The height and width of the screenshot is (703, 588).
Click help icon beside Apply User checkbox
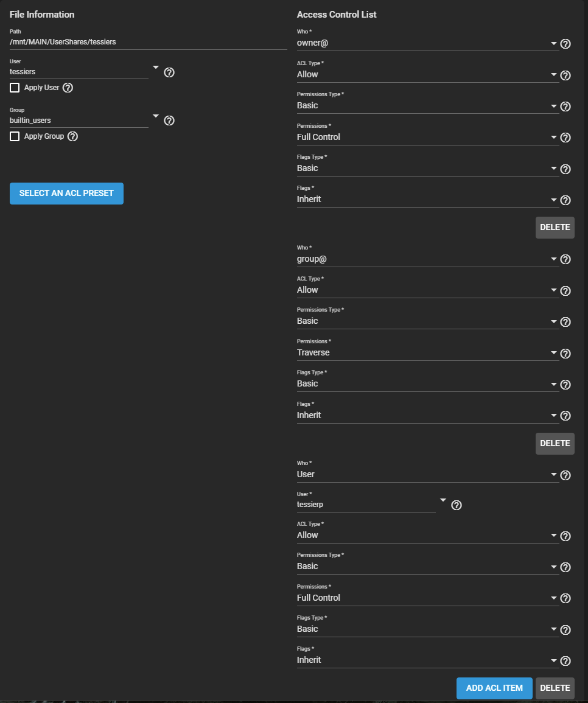click(x=68, y=88)
